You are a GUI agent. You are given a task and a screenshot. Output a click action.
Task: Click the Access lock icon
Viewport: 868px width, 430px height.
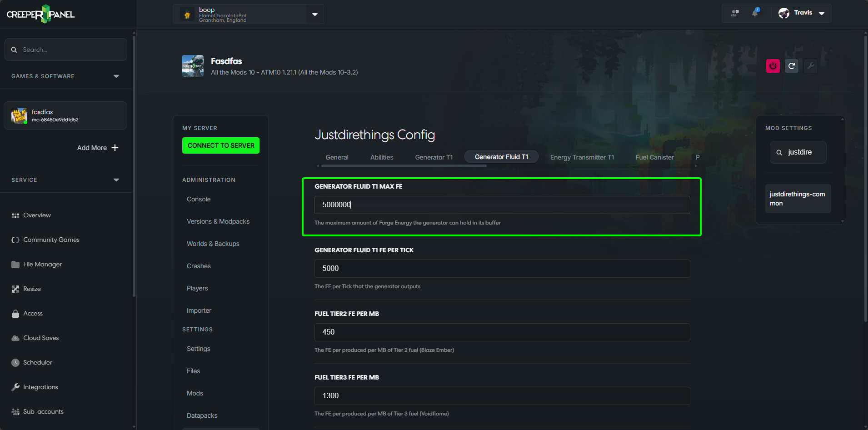coord(15,313)
